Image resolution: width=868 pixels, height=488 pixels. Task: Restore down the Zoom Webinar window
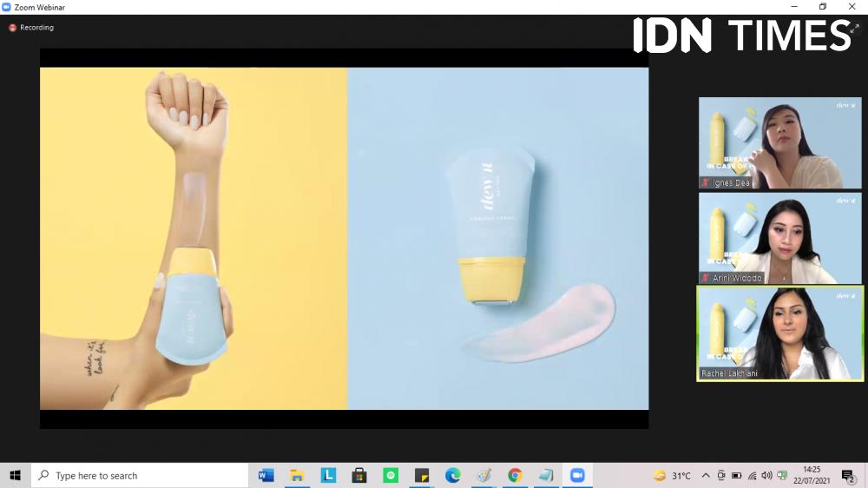pyautogui.click(x=823, y=7)
